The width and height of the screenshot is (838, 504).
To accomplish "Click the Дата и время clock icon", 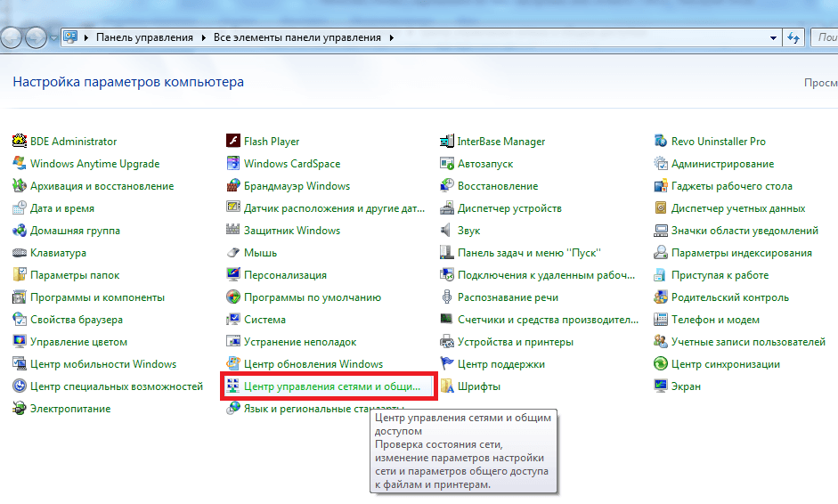I will (20, 207).
